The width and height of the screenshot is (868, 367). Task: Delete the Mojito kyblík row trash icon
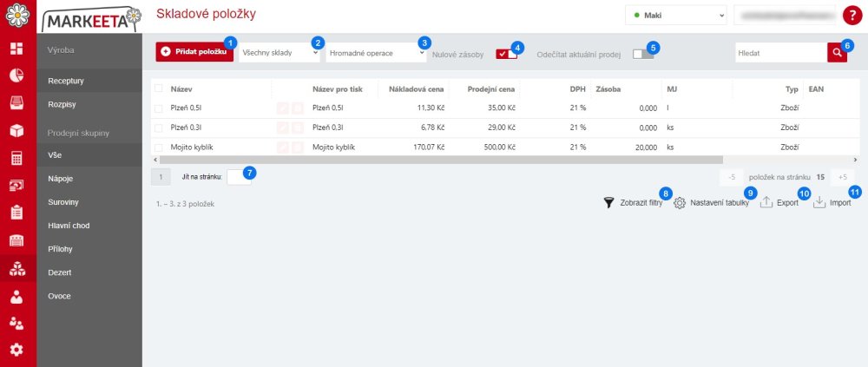[297, 147]
